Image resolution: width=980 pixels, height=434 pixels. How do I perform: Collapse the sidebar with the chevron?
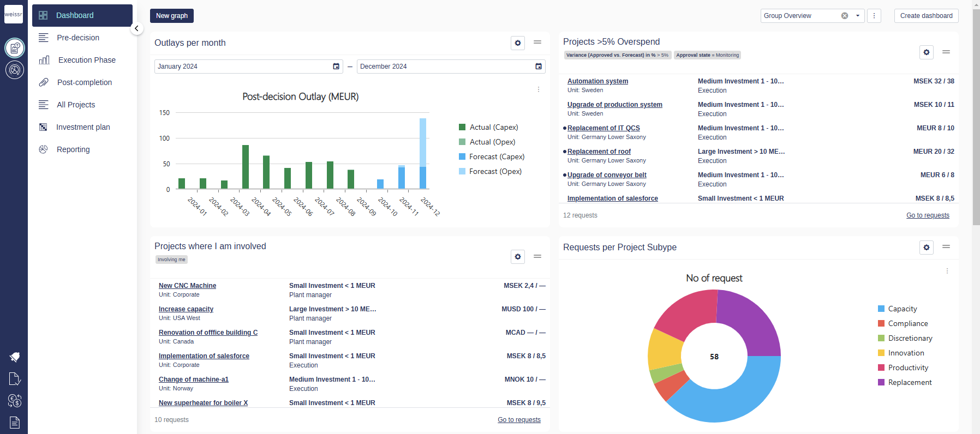[136, 28]
